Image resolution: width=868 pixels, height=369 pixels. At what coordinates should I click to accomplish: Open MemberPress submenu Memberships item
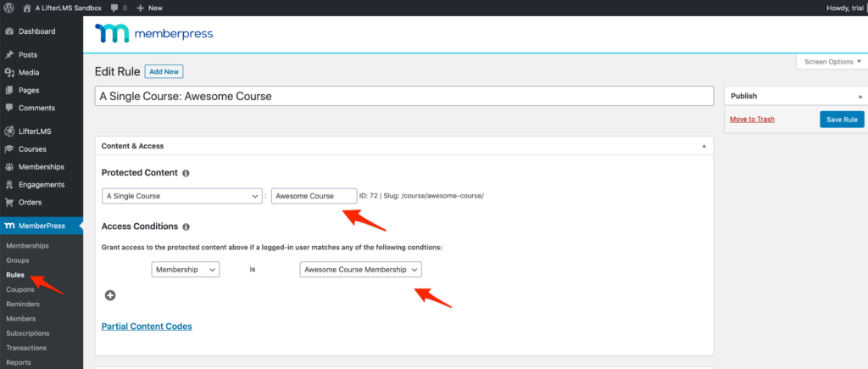coord(27,245)
